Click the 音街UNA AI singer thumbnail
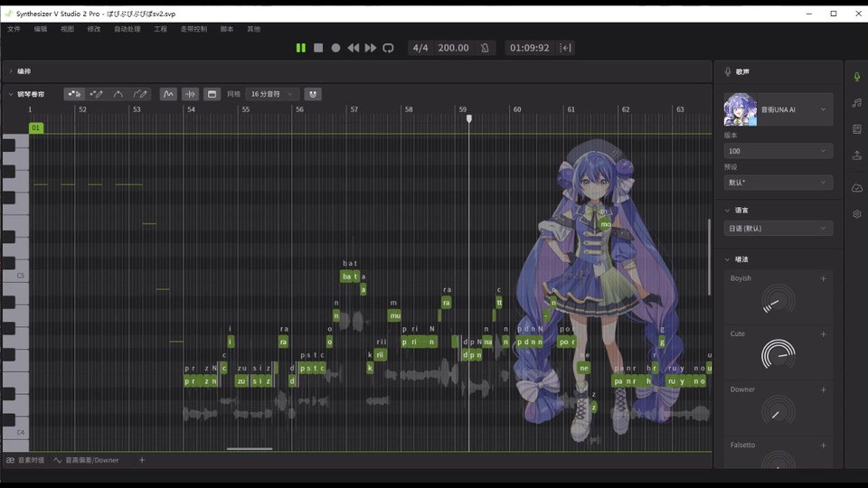Image resolution: width=868 pixels, height=488 pixels. (x=741, y=109)
